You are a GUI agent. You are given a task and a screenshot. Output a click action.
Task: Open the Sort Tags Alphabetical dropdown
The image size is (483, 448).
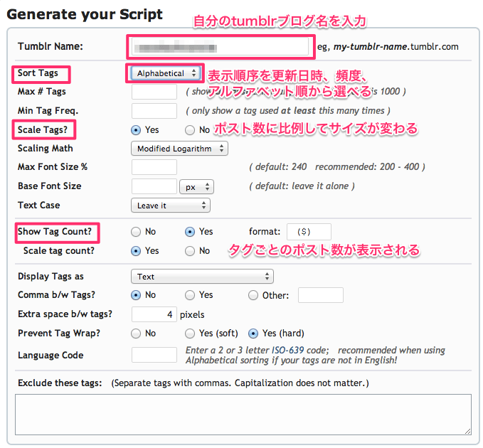tap(166, 73)
